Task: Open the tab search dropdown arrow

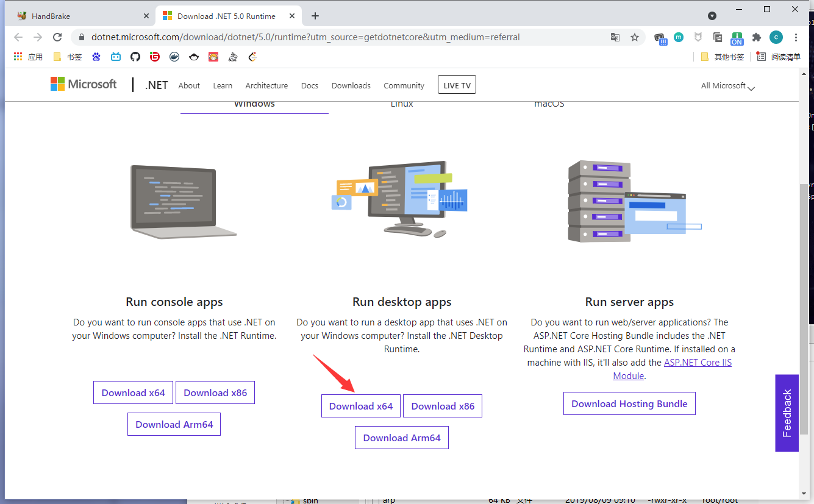Action: point(712,15)
